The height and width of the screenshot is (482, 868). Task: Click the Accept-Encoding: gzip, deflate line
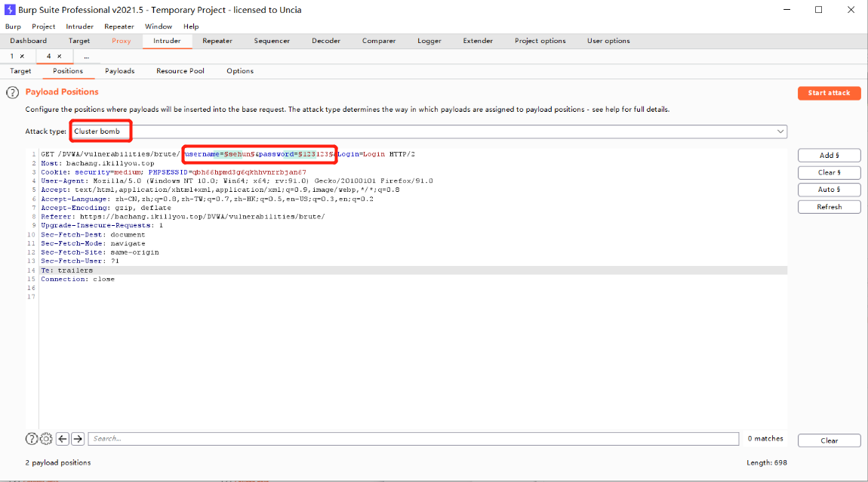coord(106,208)
